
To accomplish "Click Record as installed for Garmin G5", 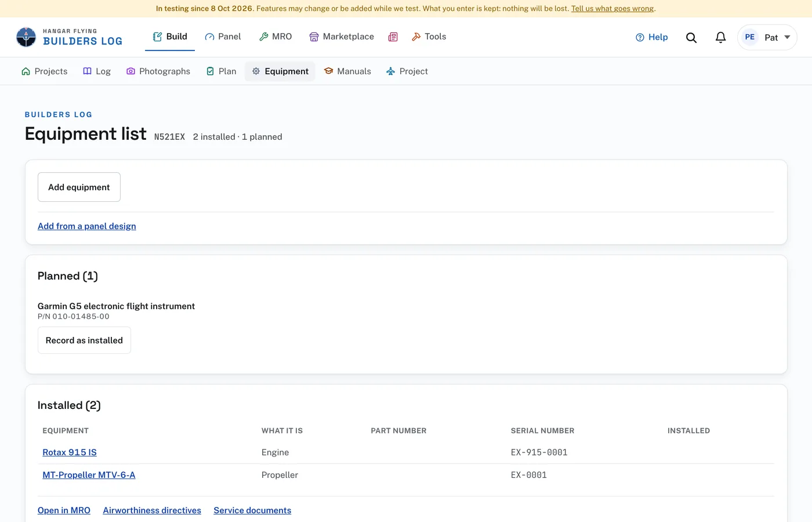I will click(84, 340).
